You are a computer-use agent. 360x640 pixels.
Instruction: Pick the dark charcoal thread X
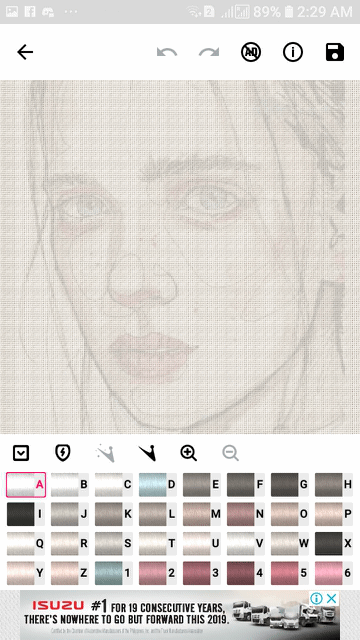point(334,543)
